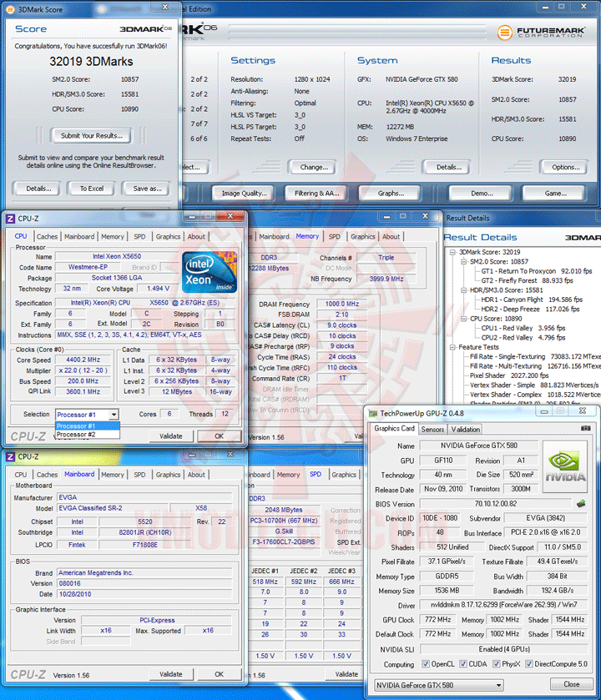
Task: Click the 3DMark Score window orange icon
Action: pos(10,9)
